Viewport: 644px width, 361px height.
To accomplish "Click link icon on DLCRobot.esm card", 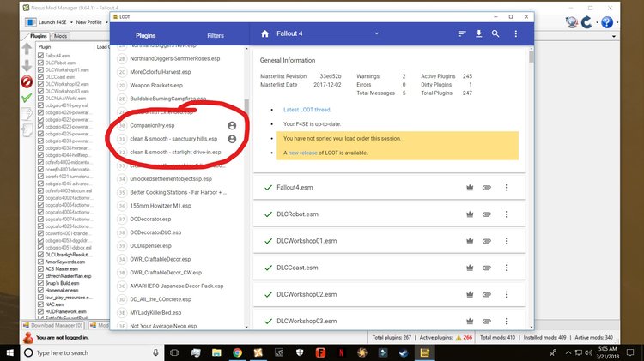I will [x=487, y=214].
